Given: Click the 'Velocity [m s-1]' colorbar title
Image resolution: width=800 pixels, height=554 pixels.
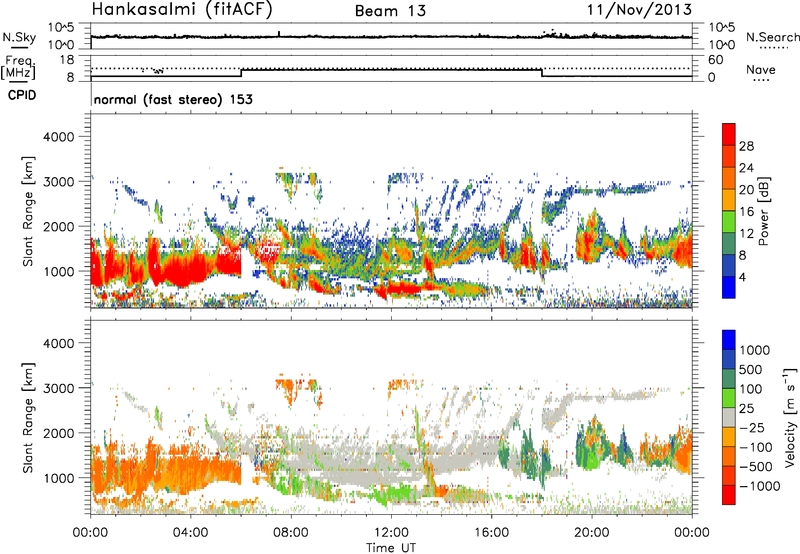Looking at the screenshot, I should [790, 417].
